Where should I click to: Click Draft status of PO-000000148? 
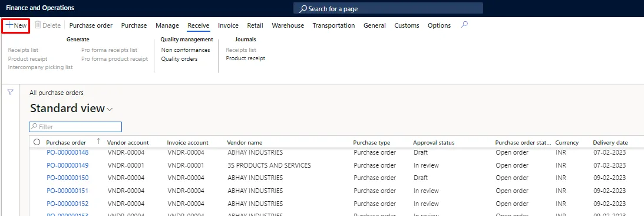coord(421,153)
